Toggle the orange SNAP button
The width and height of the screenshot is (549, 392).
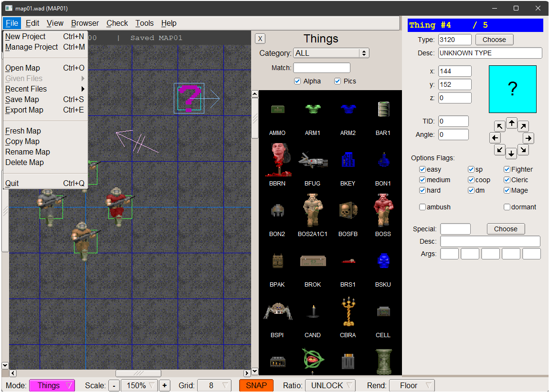[x=256, y=385]
